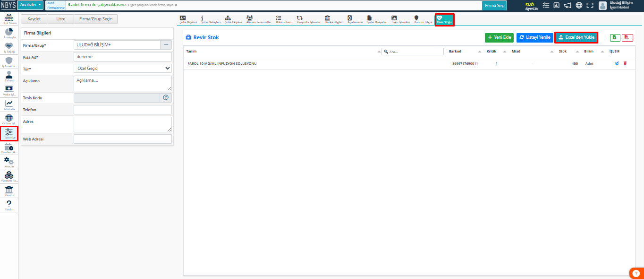Switch to Şube Dosyaları tab

tap(377, 19)
